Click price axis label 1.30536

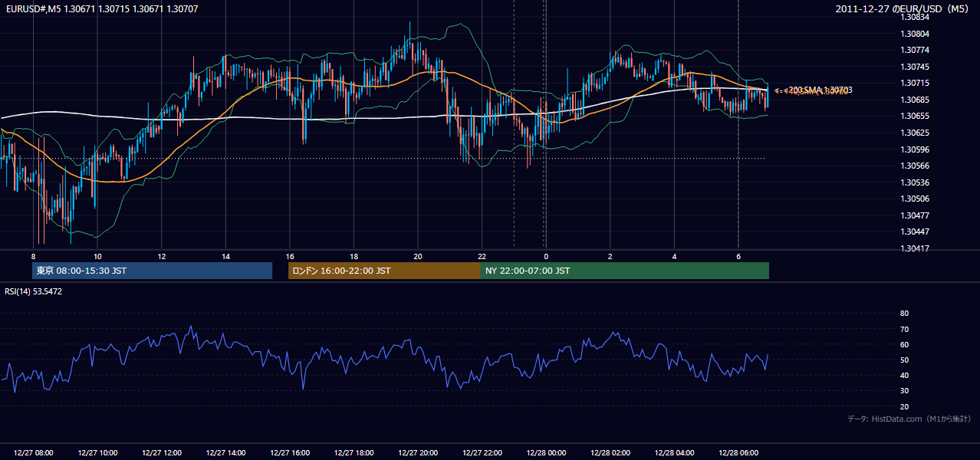coord(915,182)
